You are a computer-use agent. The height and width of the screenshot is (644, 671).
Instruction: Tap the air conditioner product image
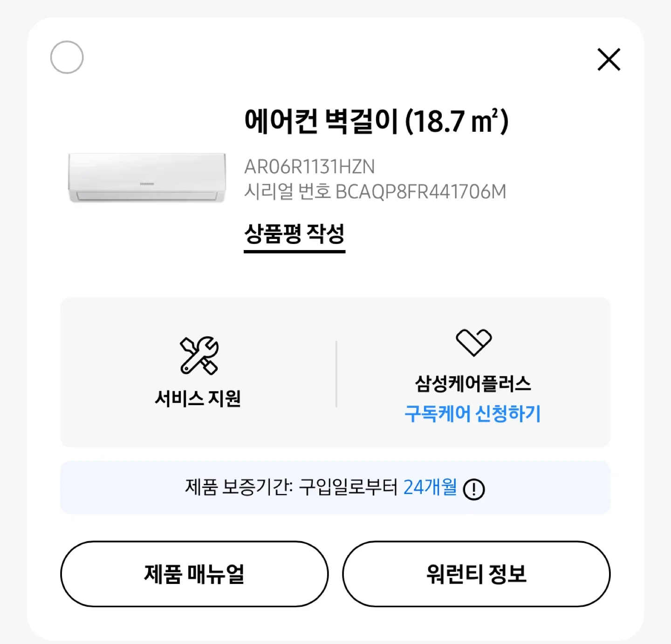147,177
